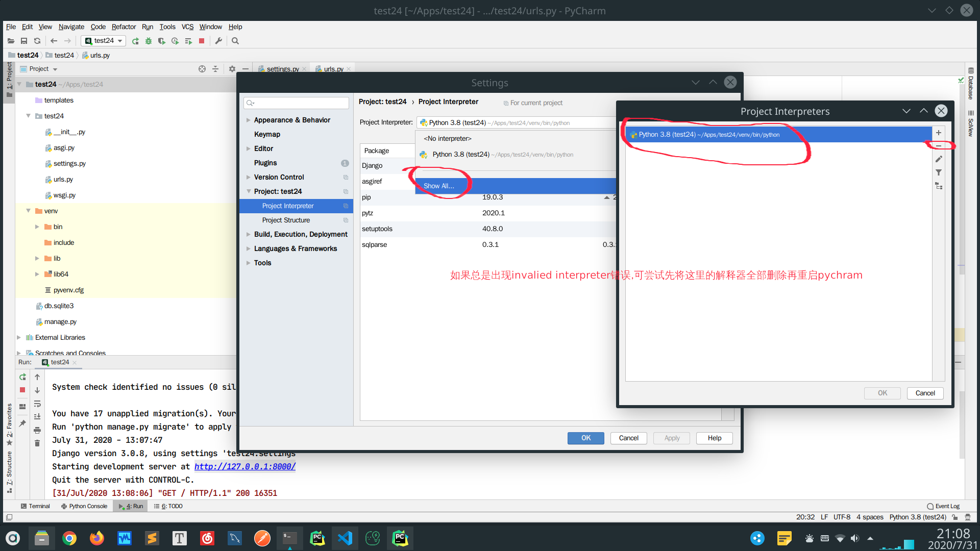Restore layout icon in the Run panel

point(22,407)
